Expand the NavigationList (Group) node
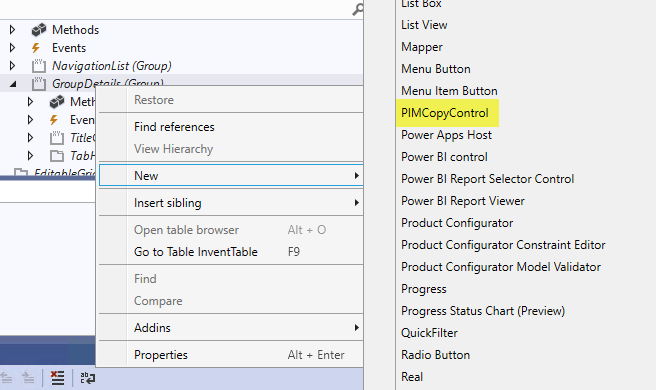The width and height of the screenshot is (656, 390). [12, 66]
